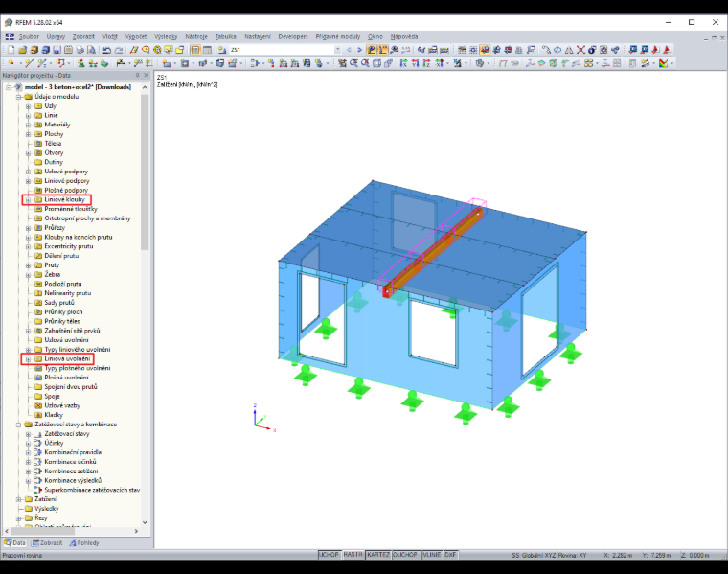Open the Nástroje menu

pyautogui.click(x=196, y=36)
